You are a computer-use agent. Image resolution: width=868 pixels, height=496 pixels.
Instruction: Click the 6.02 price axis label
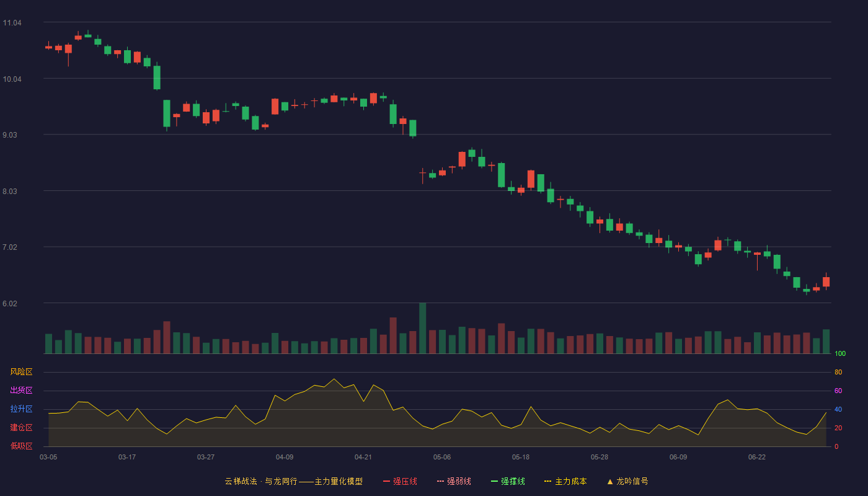tap(12, 304)
